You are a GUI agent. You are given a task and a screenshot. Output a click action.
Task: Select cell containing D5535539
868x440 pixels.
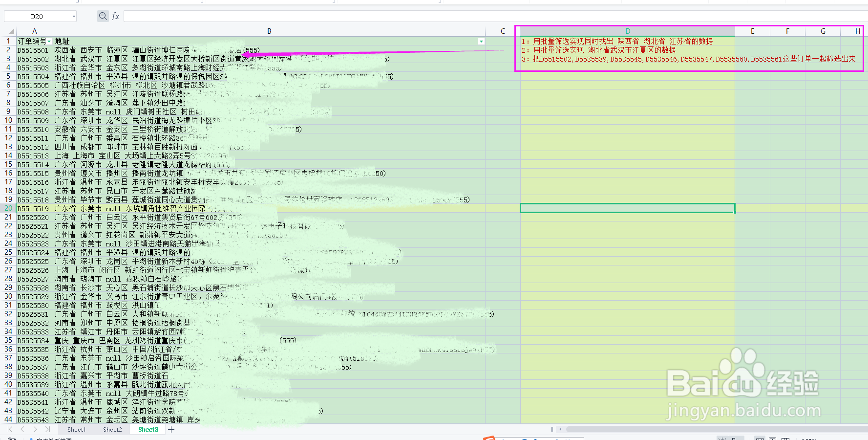(35, 384)
